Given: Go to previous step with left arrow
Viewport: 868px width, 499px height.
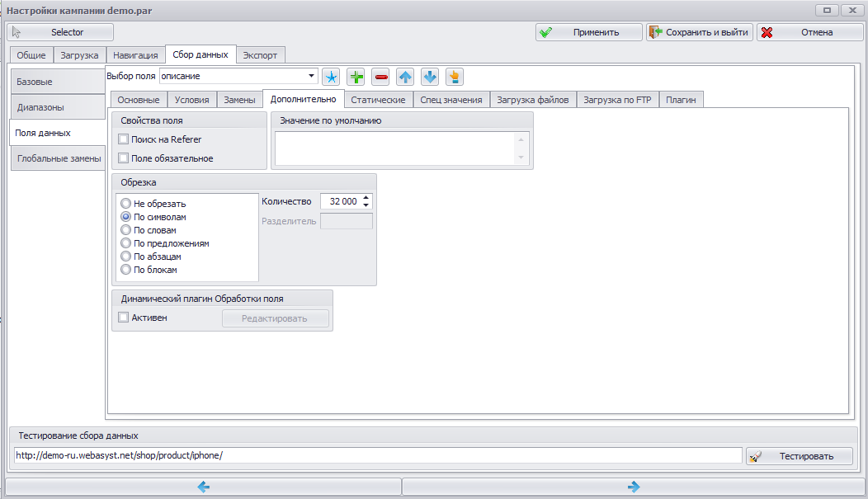Looking at the screenshot, I should 203,487.
